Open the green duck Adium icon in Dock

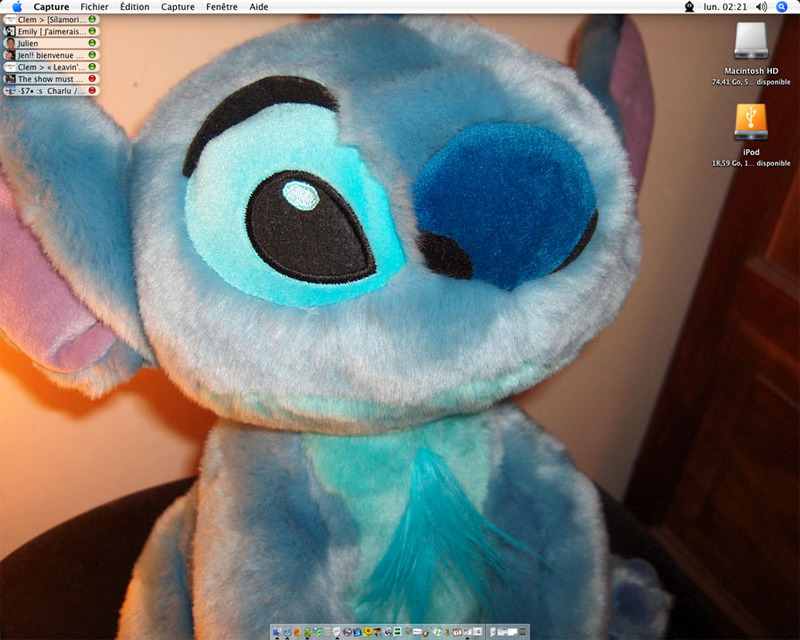pyautogui.click(x=307, y=631)
